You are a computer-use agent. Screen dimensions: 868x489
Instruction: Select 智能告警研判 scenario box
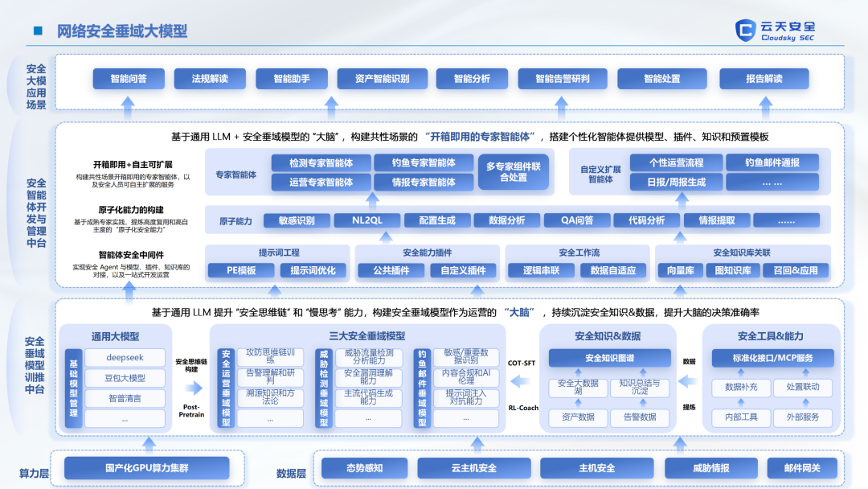point(563,79)
